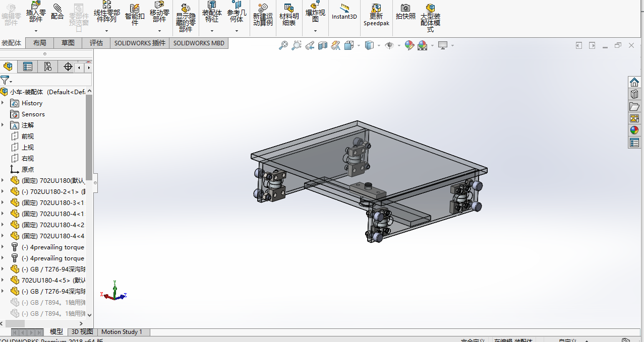Screen dimensions: 644x342
Task: Click the 拍快照 take snapshot camera
Action: click(405, 11)
